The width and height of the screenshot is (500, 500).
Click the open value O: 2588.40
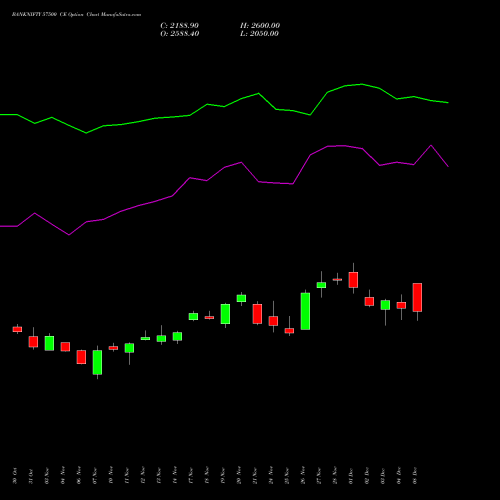click(180, 34)
